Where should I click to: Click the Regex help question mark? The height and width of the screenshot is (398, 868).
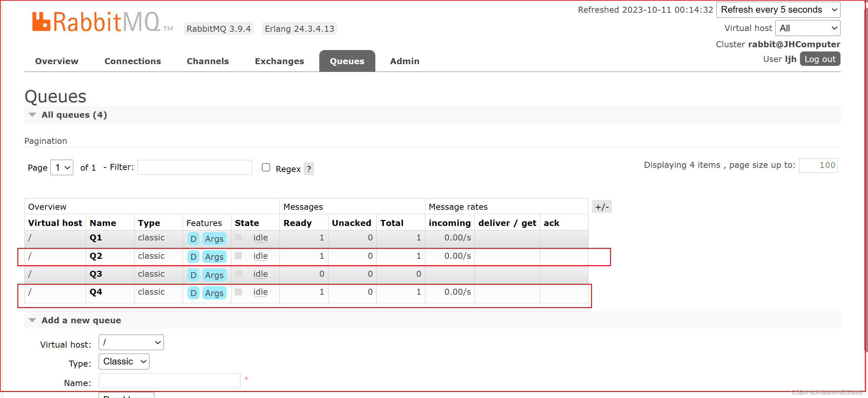[x=309, y=169]
